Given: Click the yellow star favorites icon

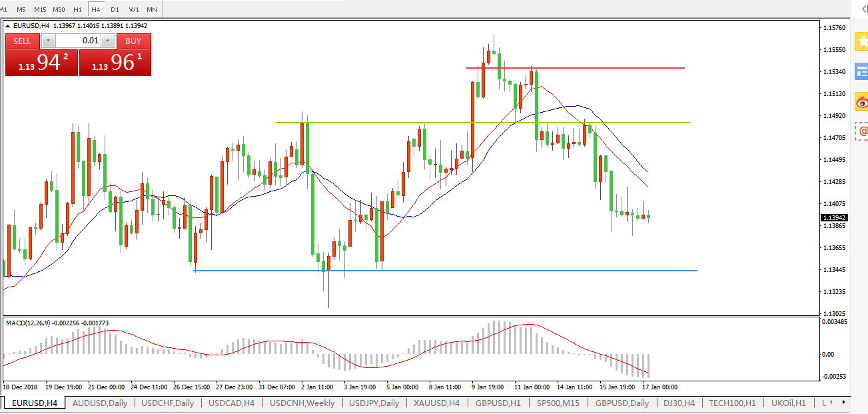Looking at the screenshot, I should (861, 41).
